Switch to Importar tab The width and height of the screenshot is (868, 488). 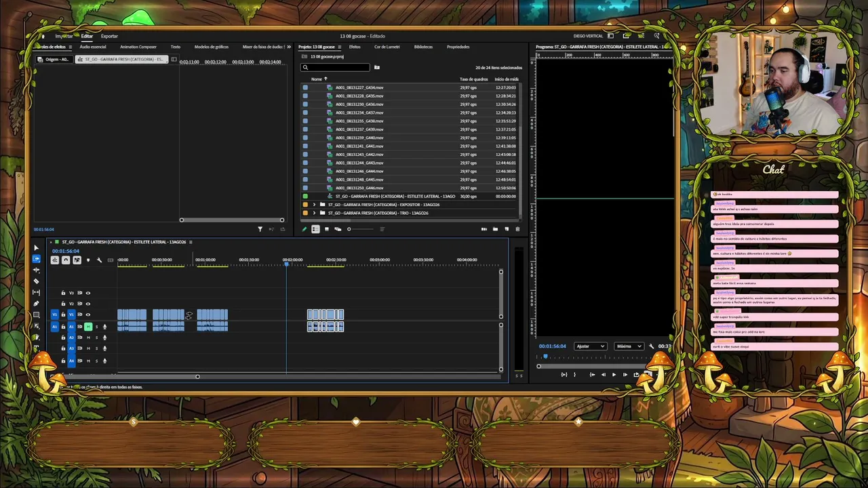pos(64,36)
